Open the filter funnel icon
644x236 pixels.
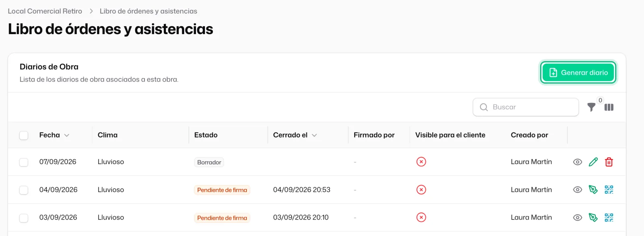pyautogui.click(x=591, y=107)
